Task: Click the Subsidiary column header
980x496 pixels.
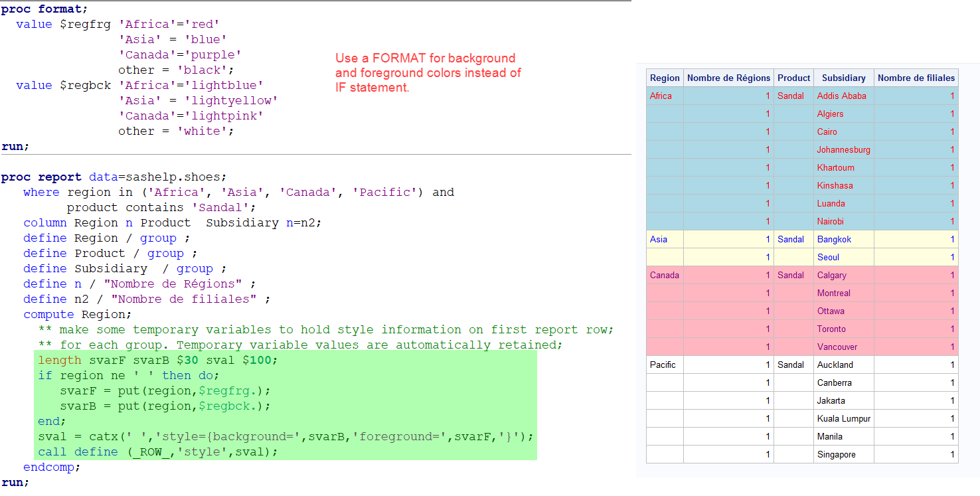Action: [x=843, y=78]
